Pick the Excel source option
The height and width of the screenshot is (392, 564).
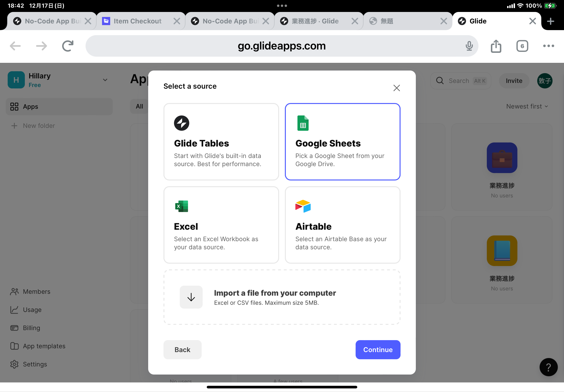coord(221,225)
